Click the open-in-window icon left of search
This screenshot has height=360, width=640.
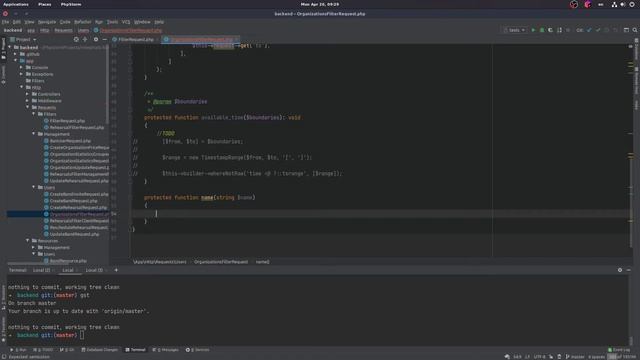coord(626,30)
